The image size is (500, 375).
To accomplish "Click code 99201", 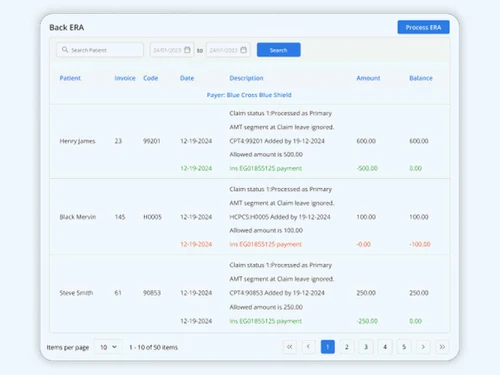I will [x=152, y=141].
